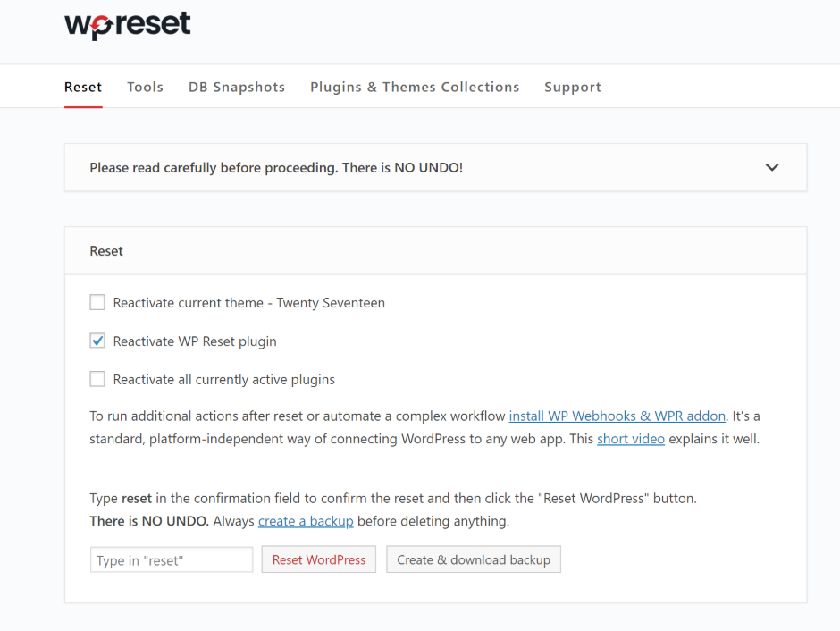The height and width of the screenshot is (631, 840).
Task: Open the DB Snapshots tab
Action: 237,87
